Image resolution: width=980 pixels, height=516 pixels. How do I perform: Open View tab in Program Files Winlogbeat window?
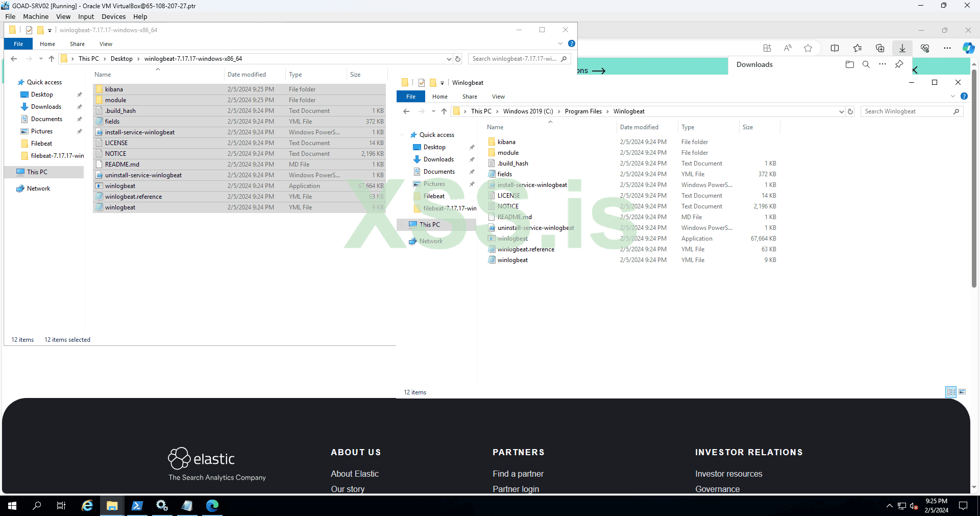(x=498, y=97)
